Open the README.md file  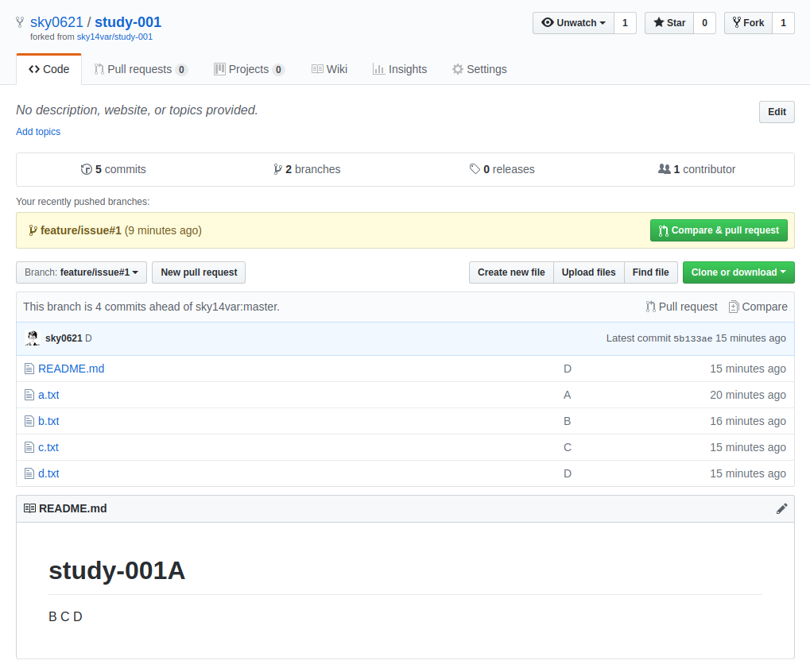coord(72,369)
